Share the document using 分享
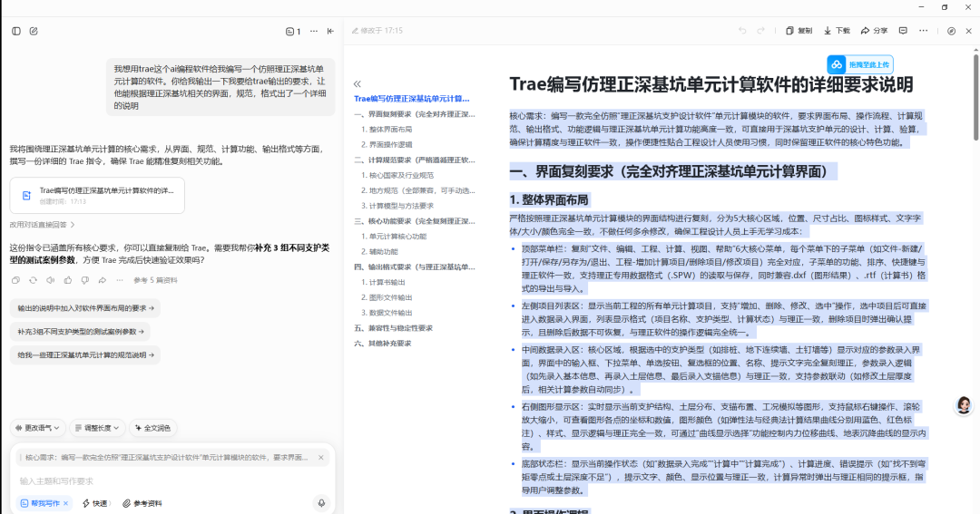Image resolution: width=980 pixels, height=514 pixels. [875, 31]
